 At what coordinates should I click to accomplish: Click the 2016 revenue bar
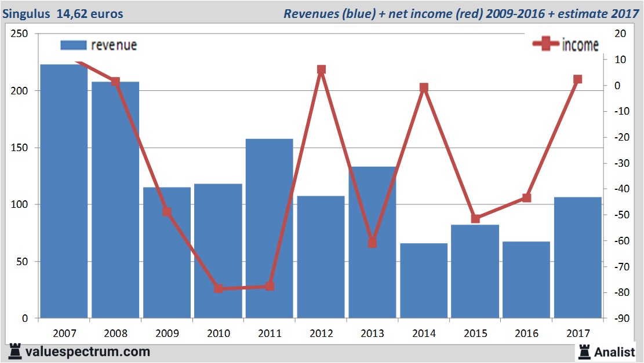(x=526, y=280)
